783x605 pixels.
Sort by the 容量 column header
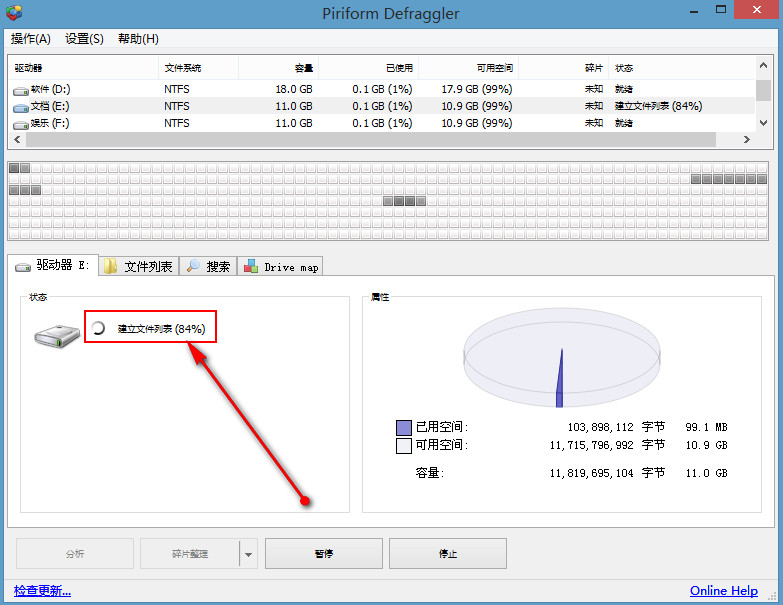(279, 68)
